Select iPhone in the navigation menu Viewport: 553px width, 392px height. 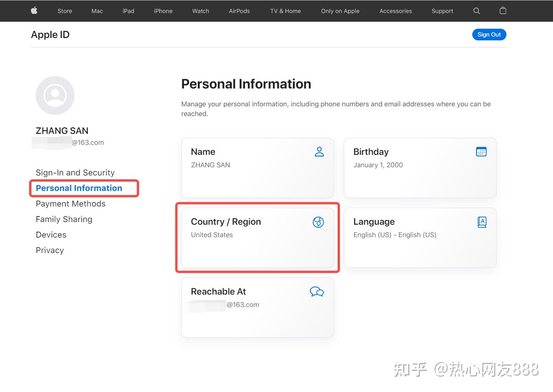click(x=163, y=11)
